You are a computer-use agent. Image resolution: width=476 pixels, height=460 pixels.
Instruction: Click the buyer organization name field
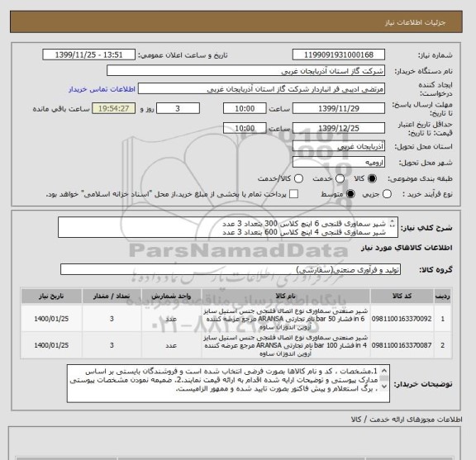pos(246,71)
